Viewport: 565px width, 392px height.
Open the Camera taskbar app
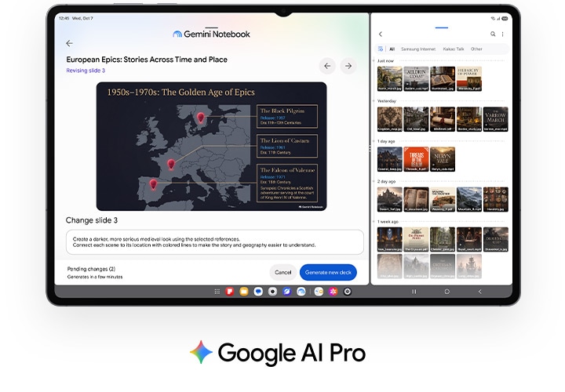(x=273, y=292)
